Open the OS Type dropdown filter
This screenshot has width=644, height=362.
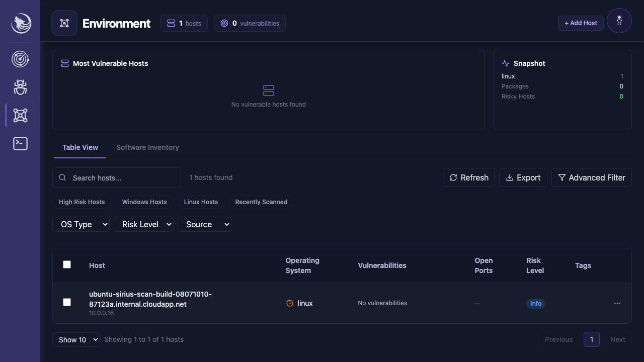tap(81, 224)
